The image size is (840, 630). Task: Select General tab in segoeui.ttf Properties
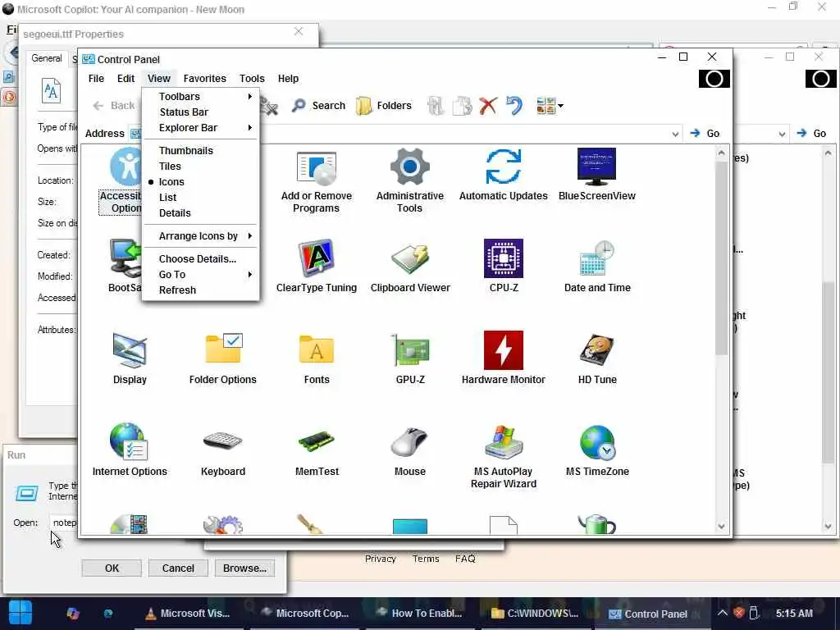[46, 58]
